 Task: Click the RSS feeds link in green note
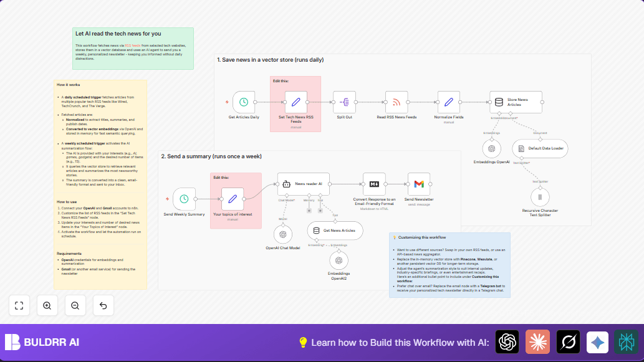point(133,45)
